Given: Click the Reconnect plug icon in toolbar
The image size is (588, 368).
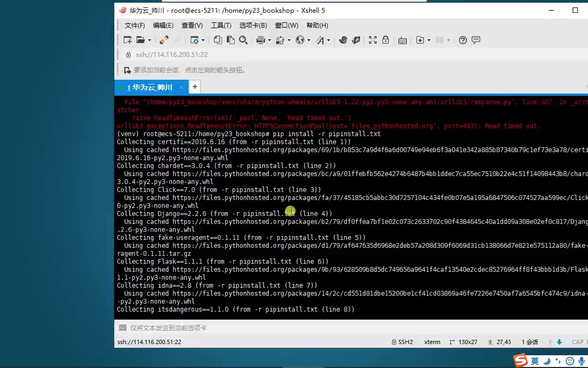Looking at the screenshot, I should click(164, 40).
